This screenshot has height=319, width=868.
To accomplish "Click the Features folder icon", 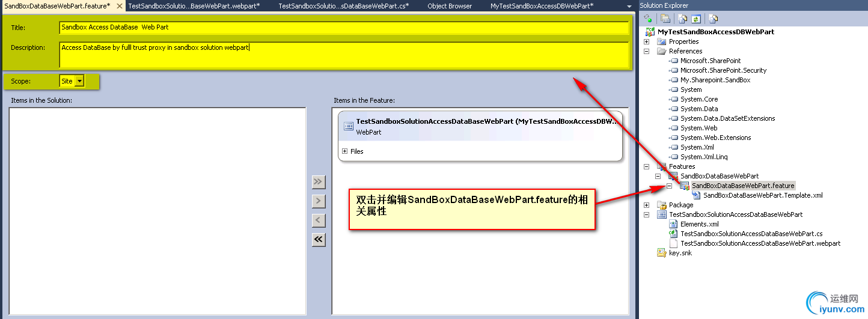I will [662, 166].
